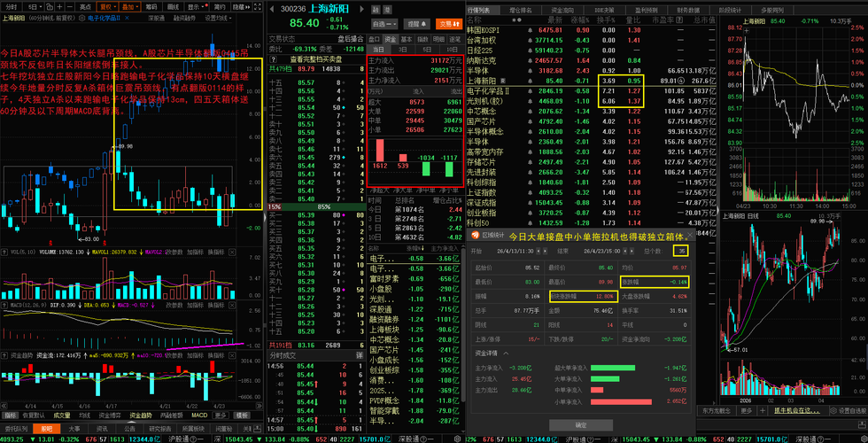The height and width of the screenshot is (443, 868).
Task: Open 抓牛机会在这... link
Action: (797, 411)
